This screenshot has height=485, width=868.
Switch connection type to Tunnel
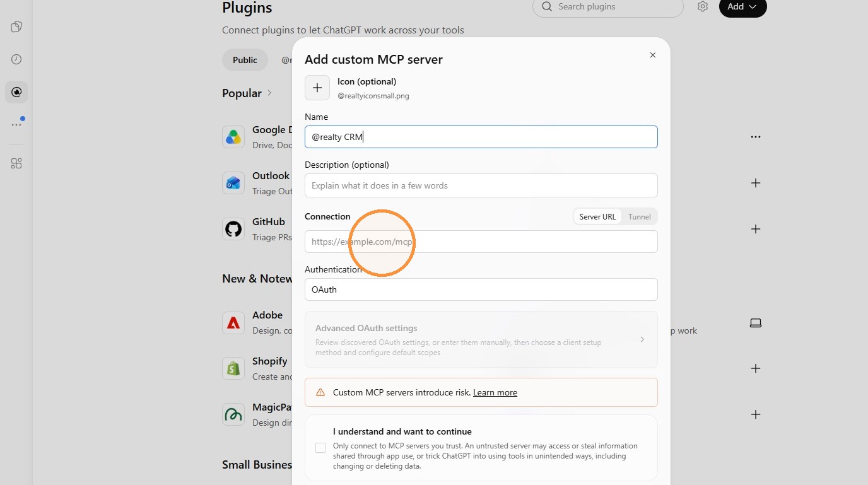point(639,217)
